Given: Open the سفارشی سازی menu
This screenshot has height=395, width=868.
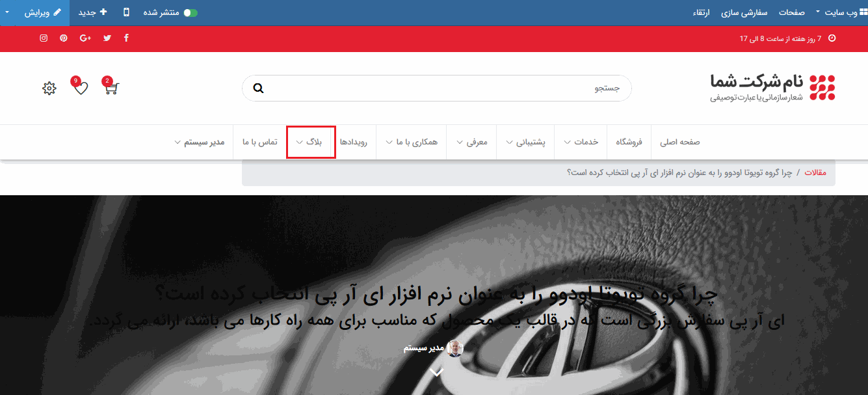Looking at the screenshot, I should coord(744,12).
